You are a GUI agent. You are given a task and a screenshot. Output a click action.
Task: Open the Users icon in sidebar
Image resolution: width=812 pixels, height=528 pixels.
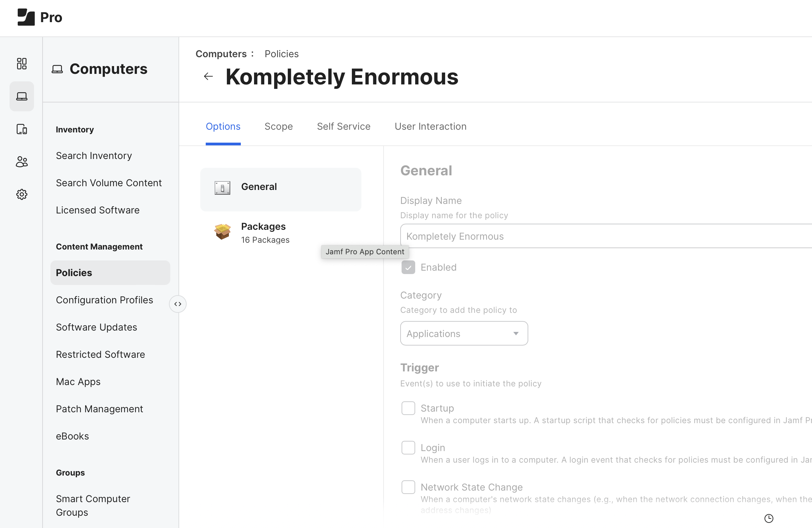[x=21, y=162]
